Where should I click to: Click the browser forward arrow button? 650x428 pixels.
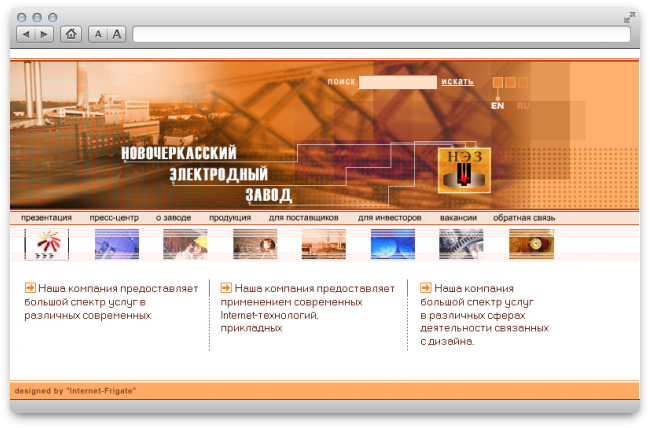point(45,34)
